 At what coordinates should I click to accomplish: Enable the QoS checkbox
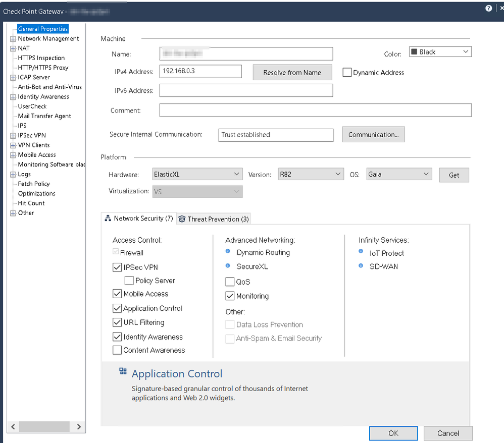coord(230,282)
